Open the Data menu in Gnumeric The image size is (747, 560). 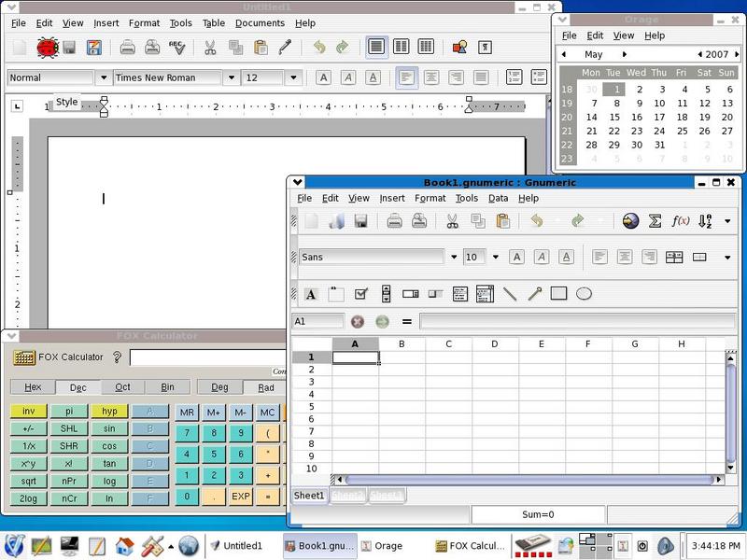[498, 198]
